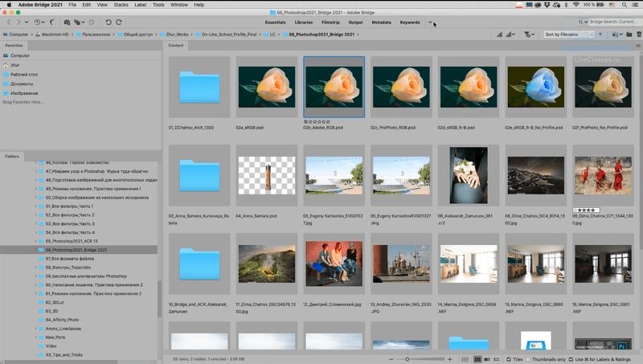Select 13_Andrey_Zhuravlev cathedral thumbnail
This screenshot has height=364, width=643.
401,264
